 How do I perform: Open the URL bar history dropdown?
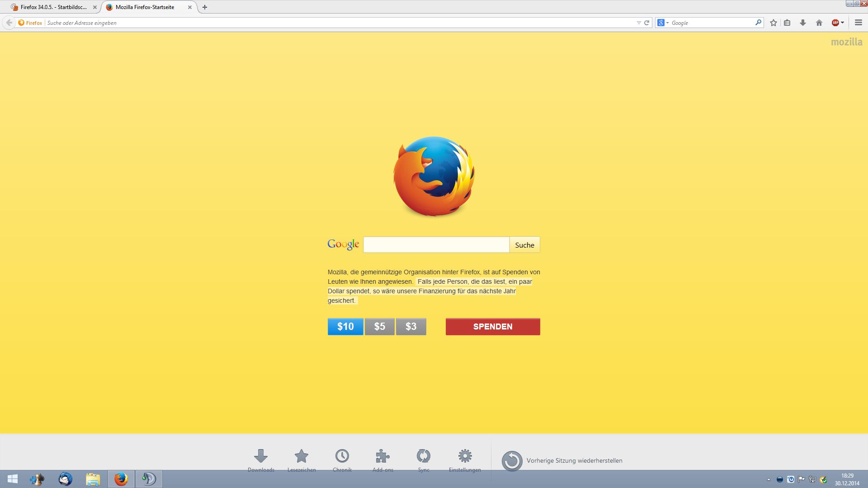(638, 23)
